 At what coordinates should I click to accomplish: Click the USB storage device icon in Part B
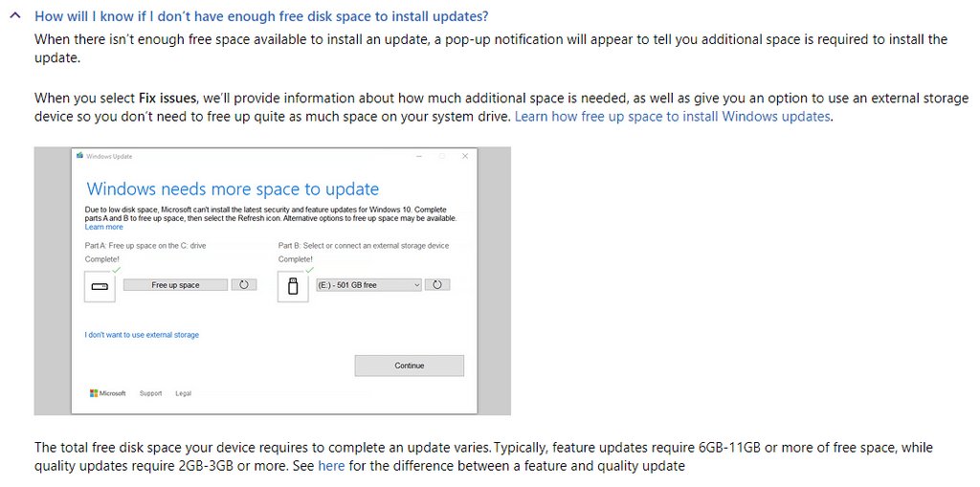tap(293, 286)
